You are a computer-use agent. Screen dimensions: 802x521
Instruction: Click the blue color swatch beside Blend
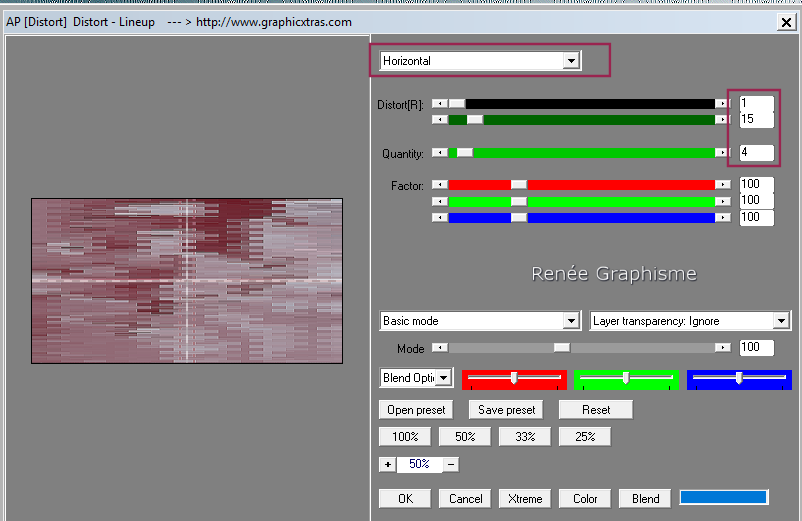724,497
